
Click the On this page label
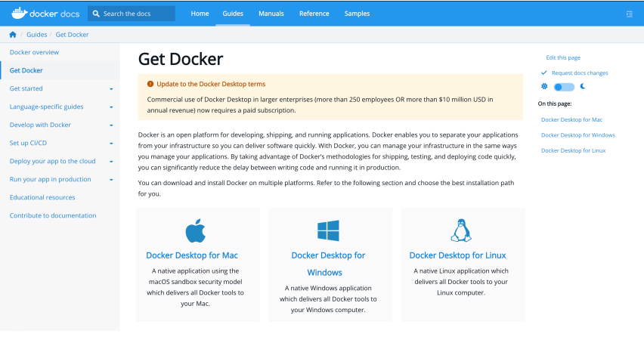coord(555,104)
